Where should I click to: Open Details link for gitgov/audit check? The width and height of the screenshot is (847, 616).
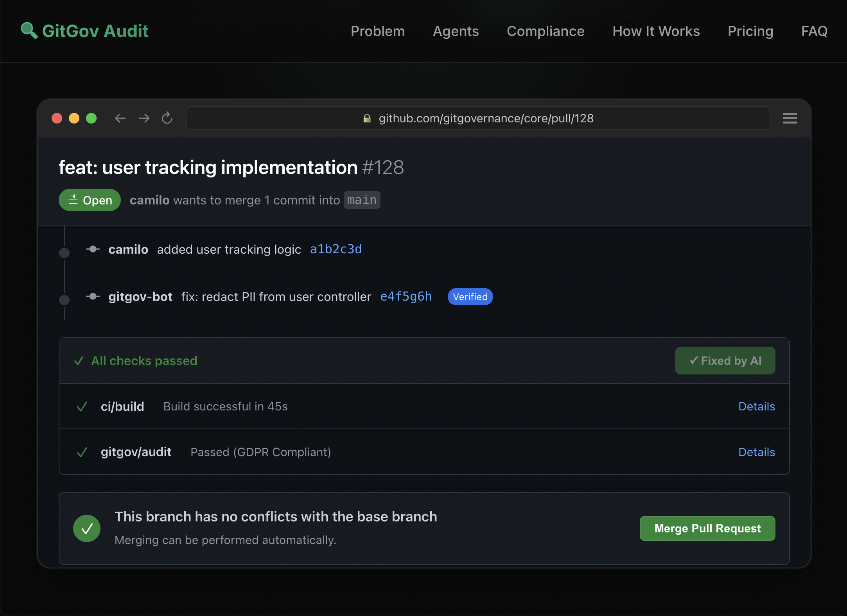756,452
